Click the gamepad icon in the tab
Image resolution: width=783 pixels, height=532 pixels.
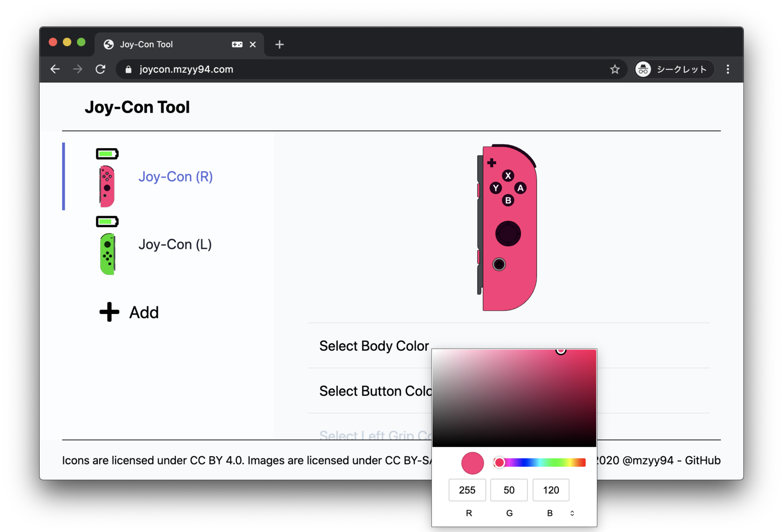237,44
